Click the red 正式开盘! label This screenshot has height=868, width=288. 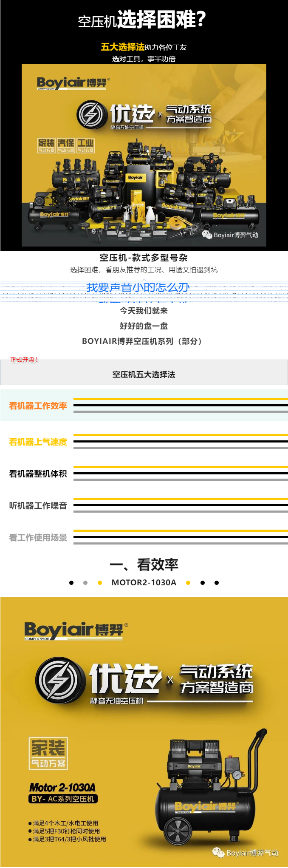pos(24,360)
